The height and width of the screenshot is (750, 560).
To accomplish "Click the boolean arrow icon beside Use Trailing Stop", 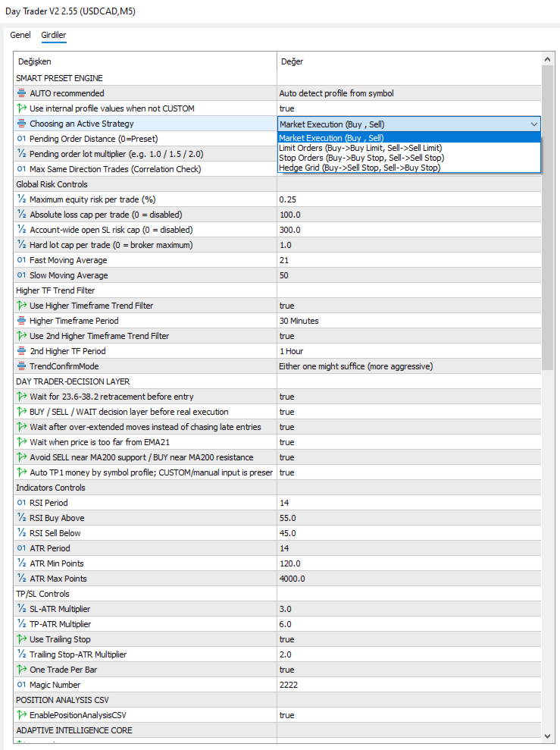I will tap(21, 639).
